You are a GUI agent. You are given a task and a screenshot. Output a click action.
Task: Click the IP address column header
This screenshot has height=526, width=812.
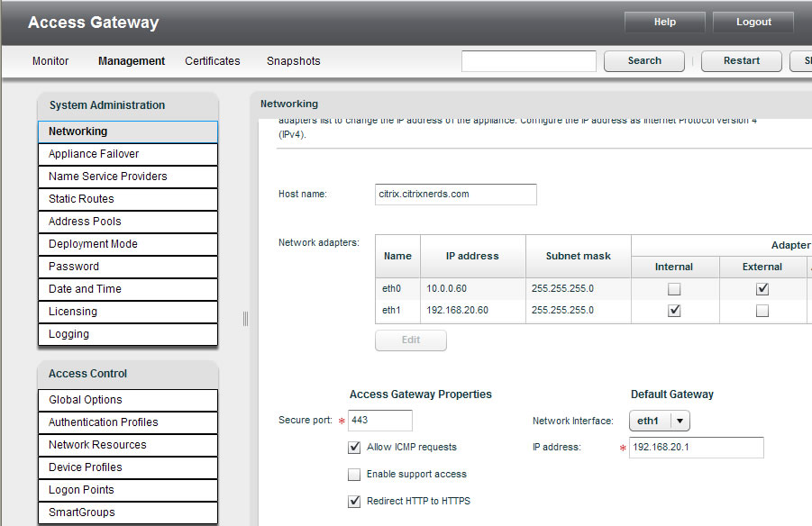pyautogui.click(x=473, y=256)
